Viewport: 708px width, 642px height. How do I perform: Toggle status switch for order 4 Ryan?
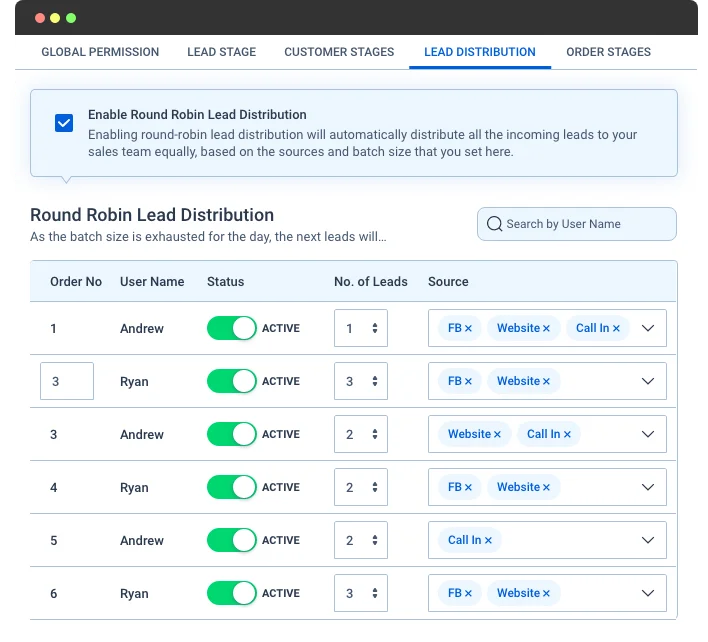pyautogui.click(x=232, y=487)
